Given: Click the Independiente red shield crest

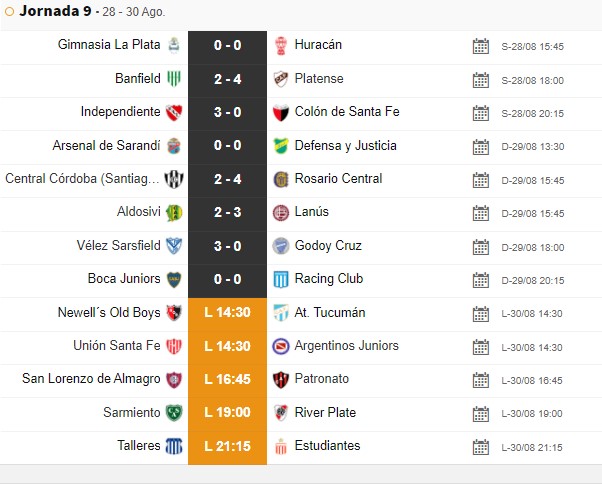Looking at the screenshot, I should (x=174, y=112).
